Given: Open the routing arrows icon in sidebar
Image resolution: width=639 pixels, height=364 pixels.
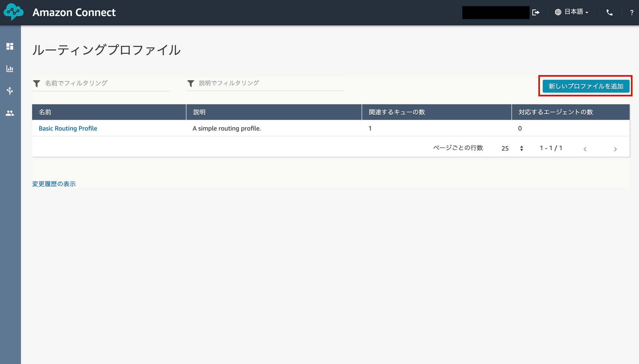Looking at the screenshot, I should coord(10,91).
